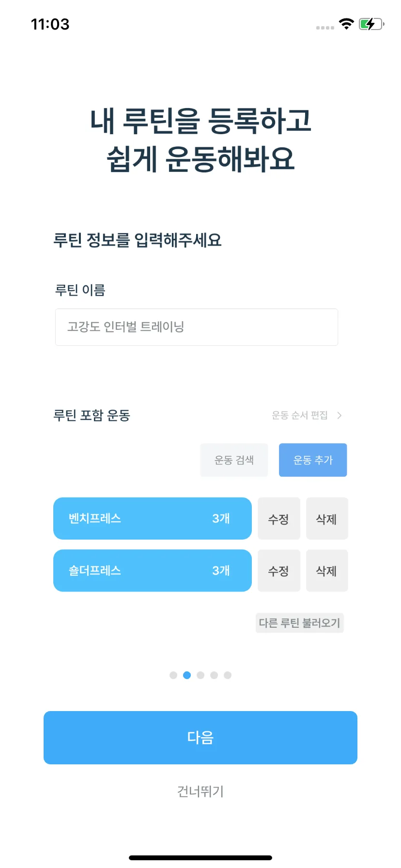401x868 pixels.
Task: Tap the 건너뛰기 skip link
Action: [200, 791]
